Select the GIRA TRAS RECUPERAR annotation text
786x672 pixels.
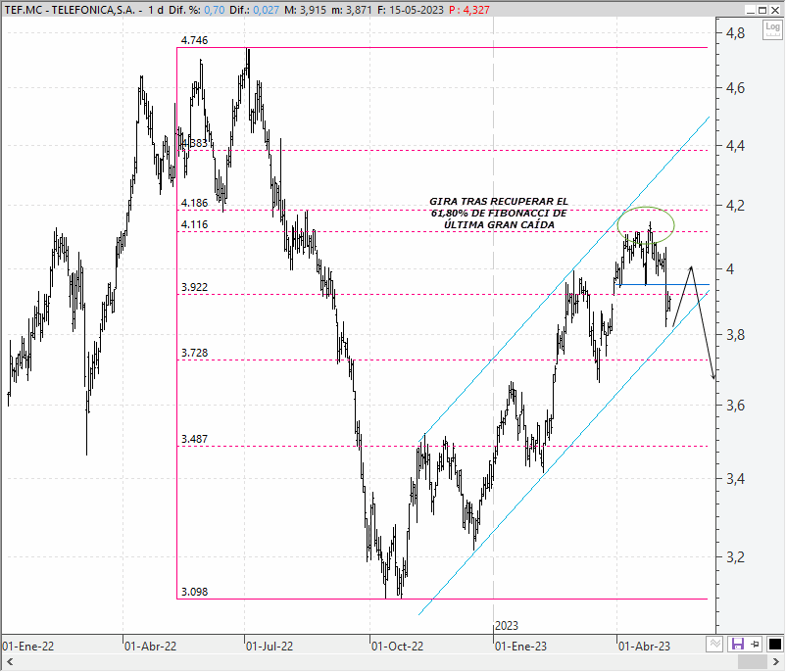(499, 213)
